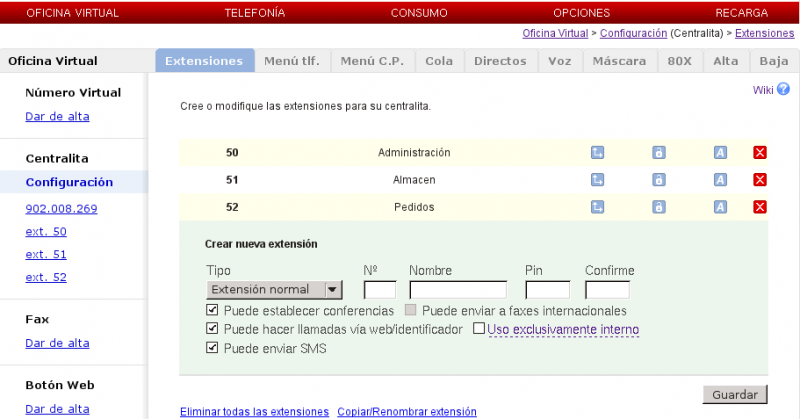Delete the Pedidos extension with red X
The image size is (800, 419).
pos(759,207)
